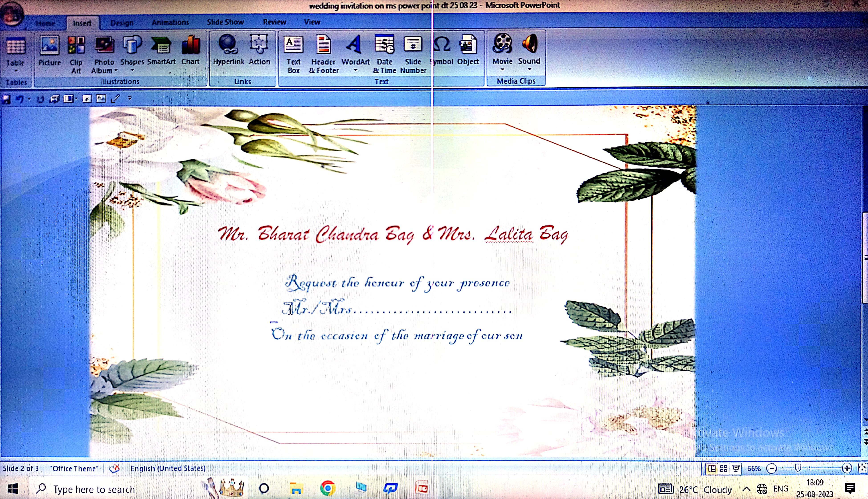Switch to Normal view in status bar

(x=712, y=468)
